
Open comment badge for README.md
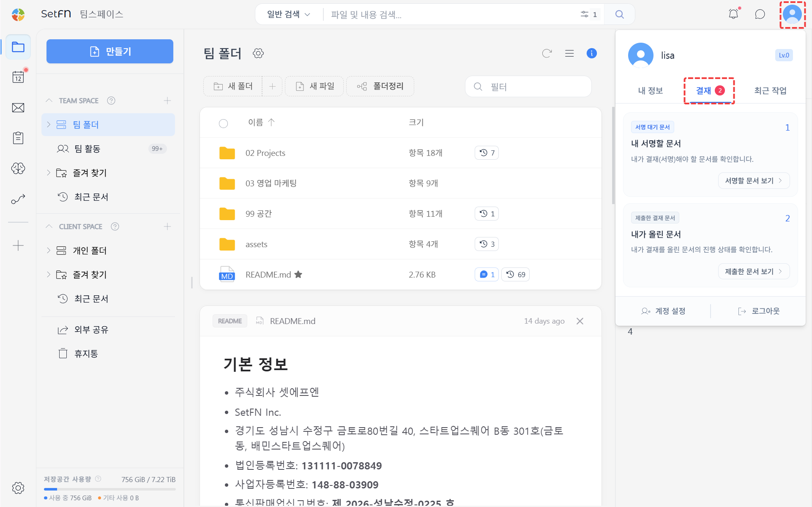pos(487,275)
